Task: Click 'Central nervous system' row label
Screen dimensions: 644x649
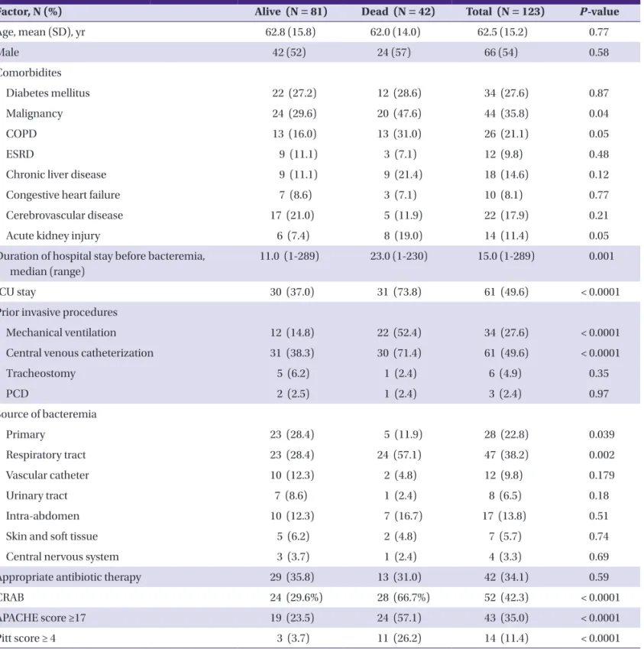Action: pos(62,557)
